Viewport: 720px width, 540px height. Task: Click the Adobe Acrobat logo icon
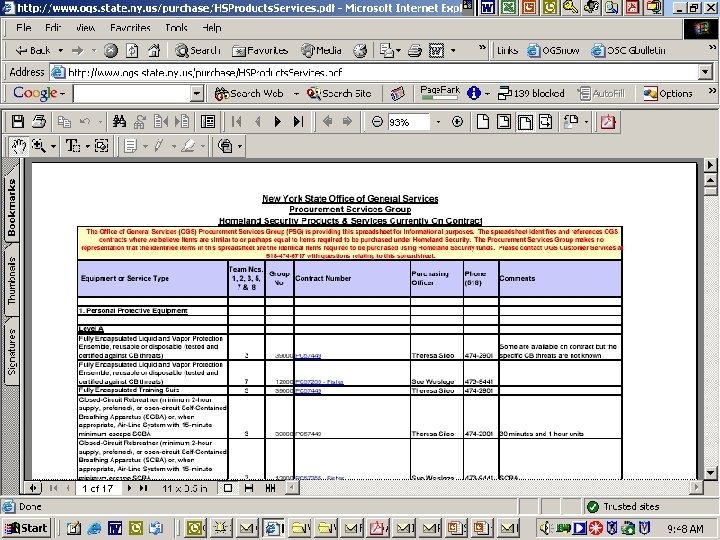coord(608,122)
